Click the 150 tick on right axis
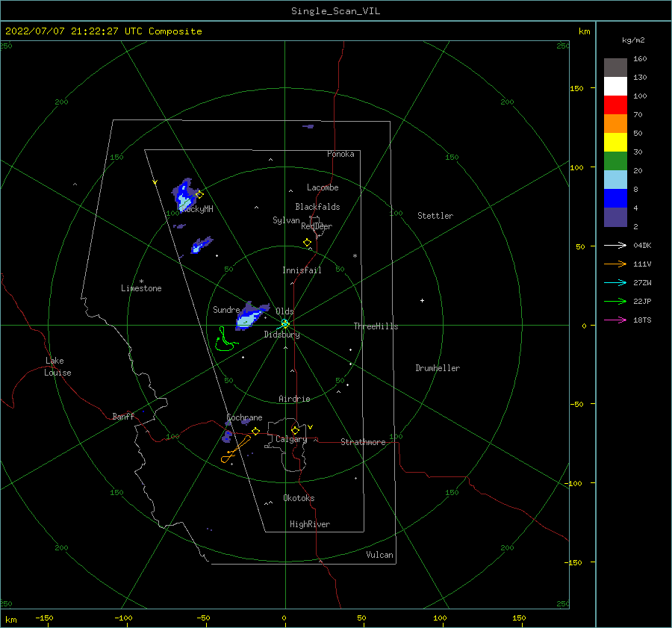 click(x=576, y=88)
